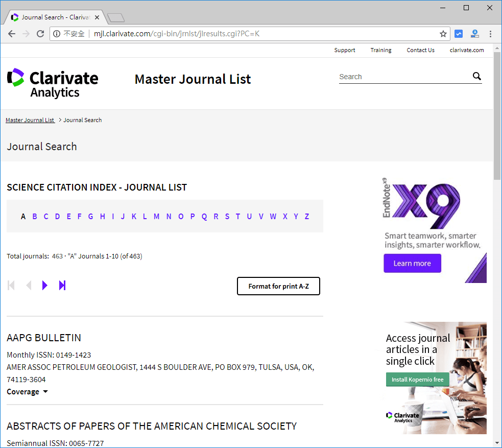Click the Master Journal List breadcrumb
The image size is (502, 448).
tap(30, 120)
